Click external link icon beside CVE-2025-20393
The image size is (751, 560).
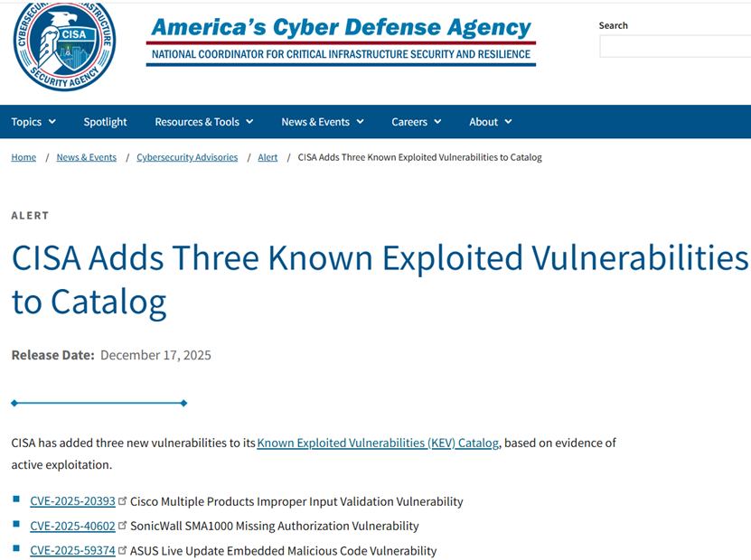(x=123, y=500)
